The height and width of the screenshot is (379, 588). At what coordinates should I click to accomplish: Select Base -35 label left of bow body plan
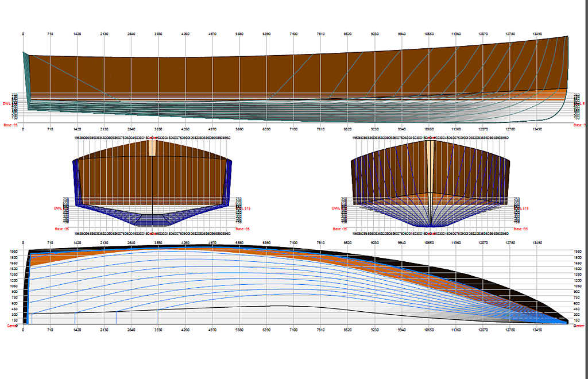point(340,229)
